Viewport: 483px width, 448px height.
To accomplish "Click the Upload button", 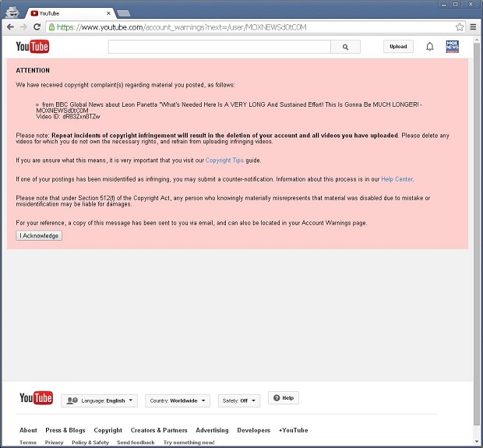I will click(x=398, y=47).
